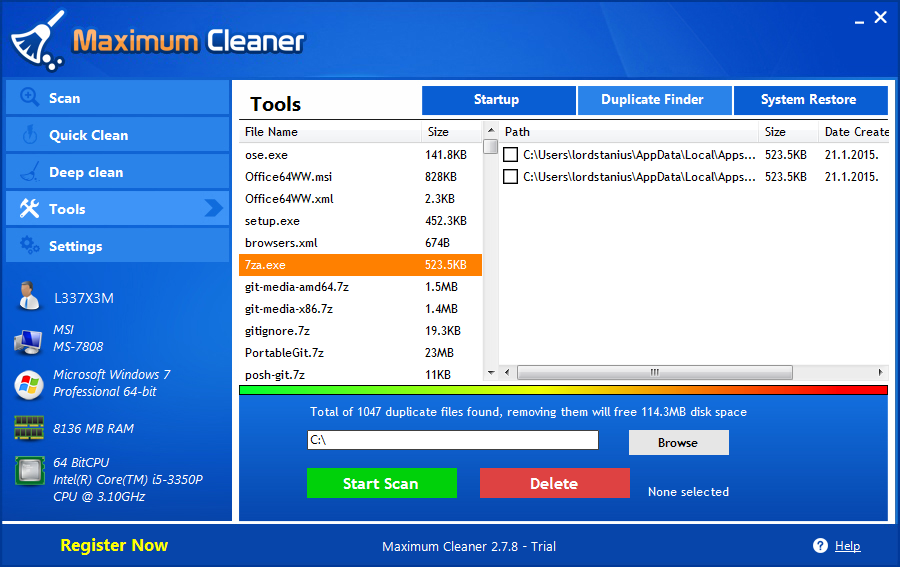Image resolution: width=900 pixels, height=567 pixels.
Task: Click the Tools wrench icon in sidebar
Action: [x=29, y=208]
